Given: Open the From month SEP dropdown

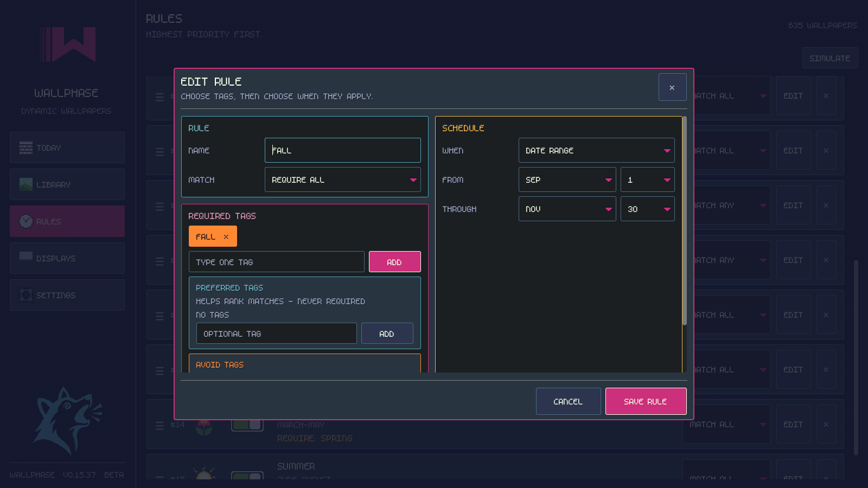Looking at the screenshot, I should (x=567, y=179).
